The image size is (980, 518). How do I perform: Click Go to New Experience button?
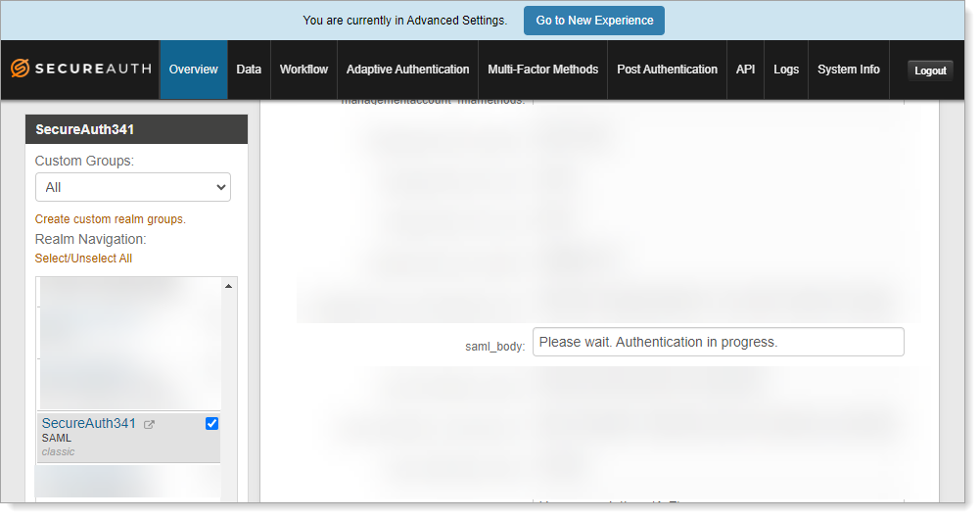[594, 21]
